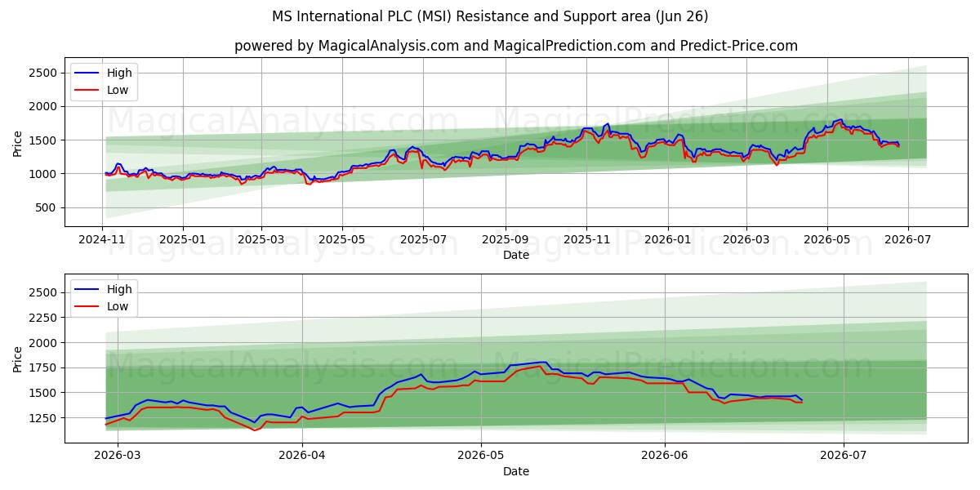Click top chart y-axis value '1500'

coord(42,140)
